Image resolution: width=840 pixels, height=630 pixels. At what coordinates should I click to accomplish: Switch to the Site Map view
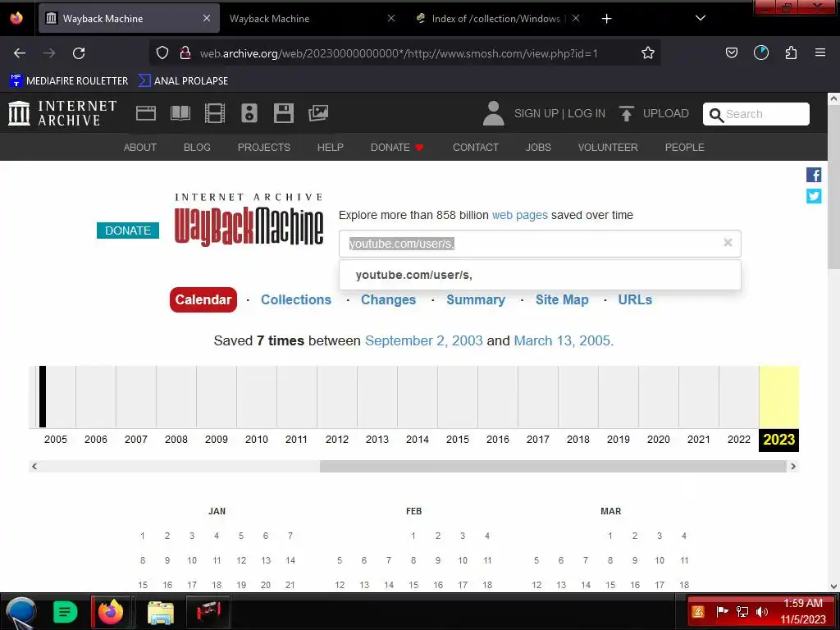(x=562, y=299)
